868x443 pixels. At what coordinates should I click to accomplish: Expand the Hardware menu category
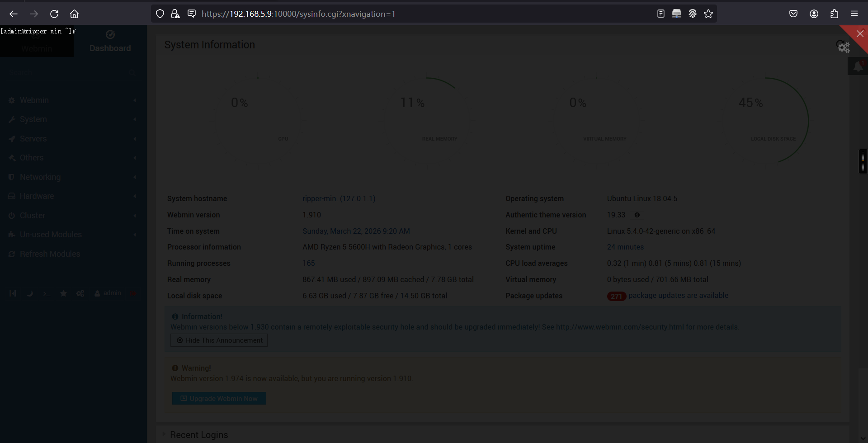(x=72, y=196)
